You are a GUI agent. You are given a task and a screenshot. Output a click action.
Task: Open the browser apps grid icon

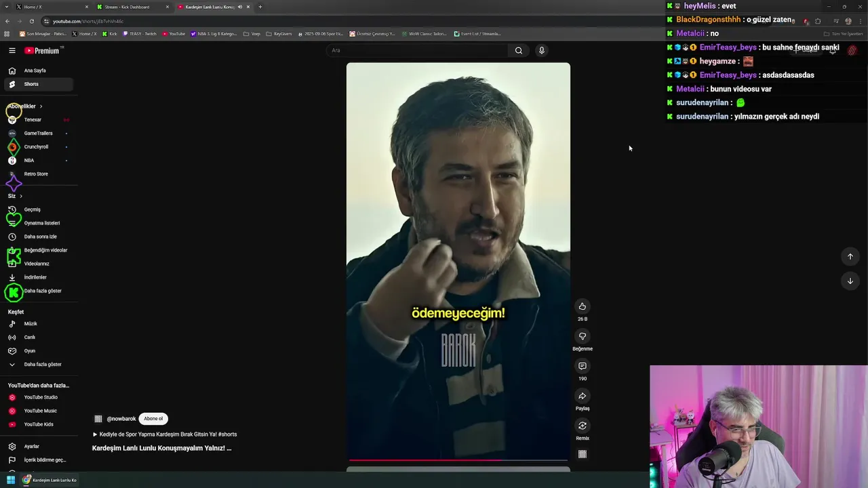click(7, 34)
